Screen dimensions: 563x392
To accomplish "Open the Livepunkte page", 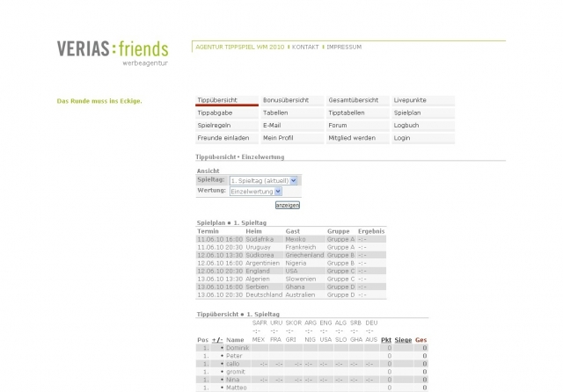I will (x=409, y=100).
